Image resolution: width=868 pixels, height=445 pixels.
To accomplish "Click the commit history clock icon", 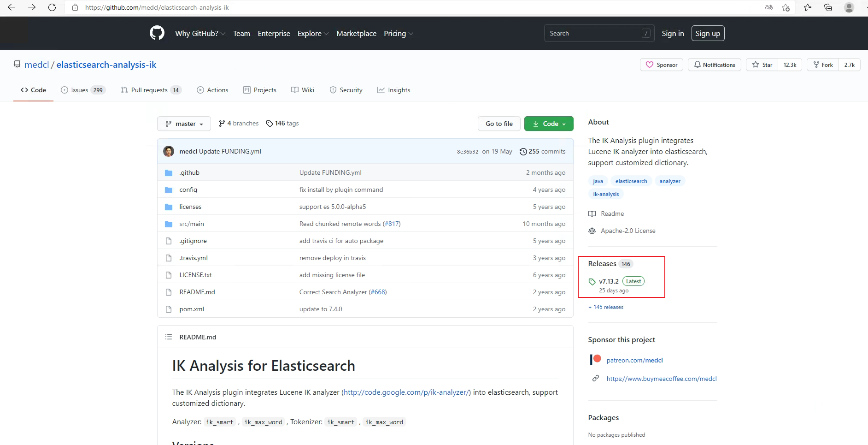I will coord(523,152).
